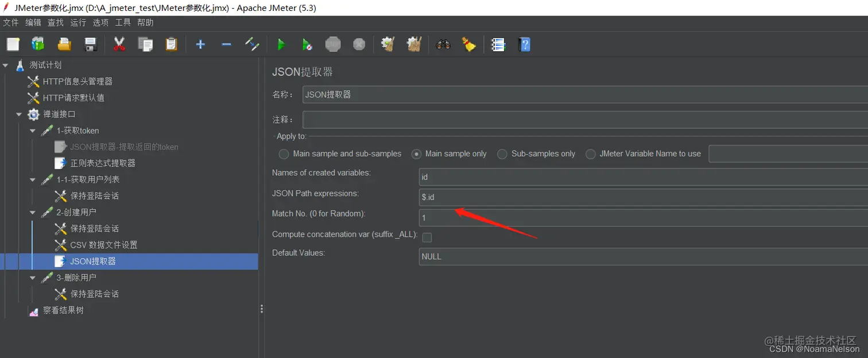This screenshot has width=868, height=358.
Task: Collapse the 1-获取token sampler node
Action: coord(33,131)
